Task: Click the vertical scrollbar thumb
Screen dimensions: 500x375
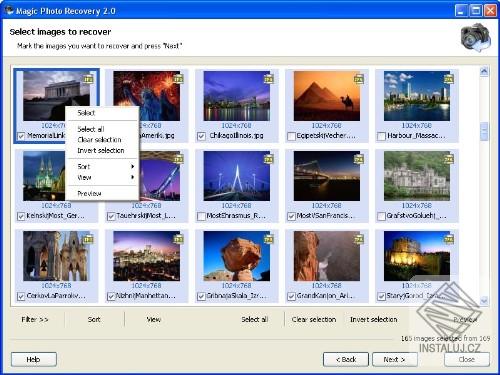Action: [484, 131]
